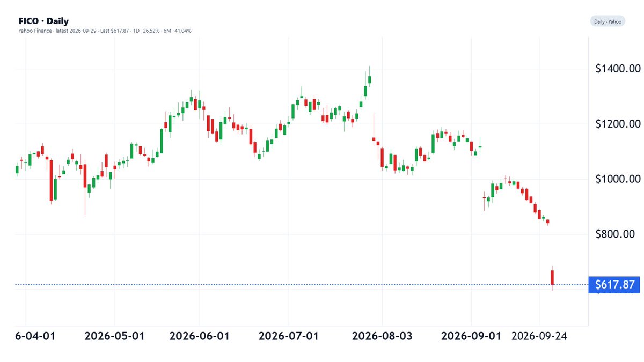644x362 pixels.
Task: Click the 2026-09-24 date axis label
Action: click(x=539, y=336)
